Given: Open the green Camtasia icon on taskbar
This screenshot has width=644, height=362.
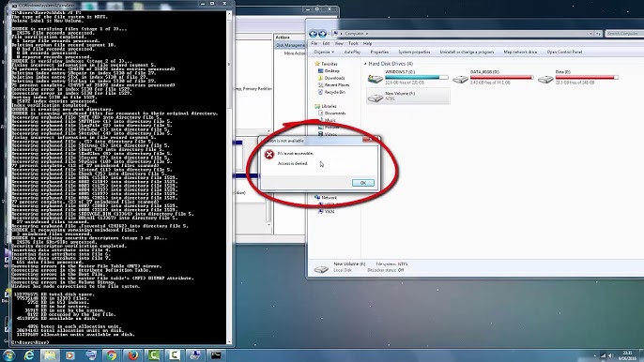Looking at the screenshot, I should tap(153, 355).
